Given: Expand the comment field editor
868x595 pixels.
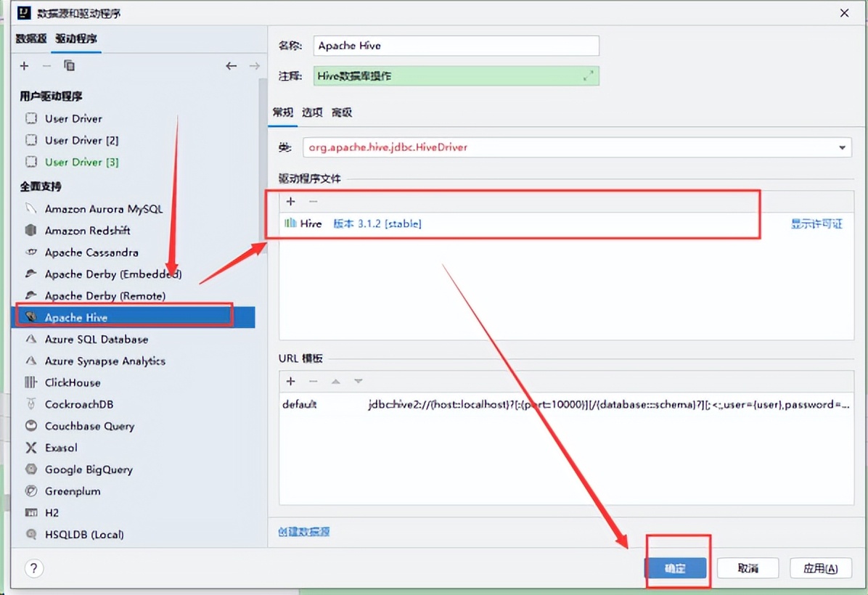Looking at the screenshot, I should (x=588, y=76).
